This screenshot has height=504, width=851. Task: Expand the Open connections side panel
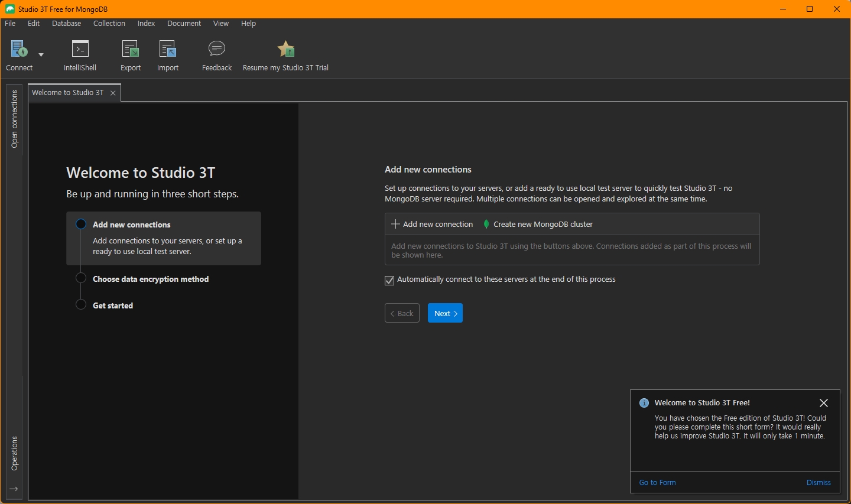(x=14, y=119)
